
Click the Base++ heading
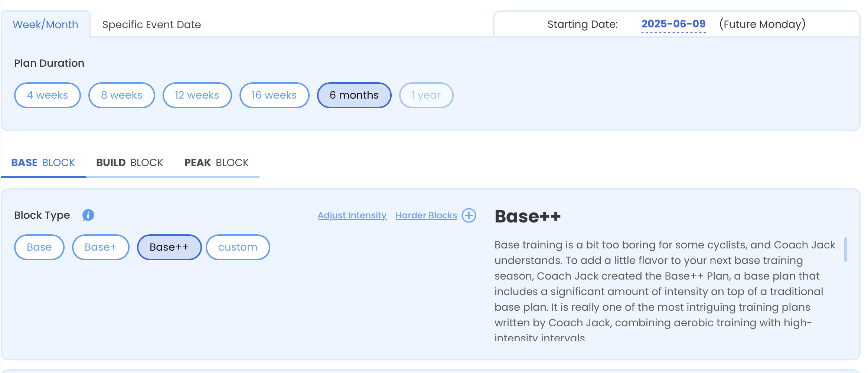pos(528,216)
